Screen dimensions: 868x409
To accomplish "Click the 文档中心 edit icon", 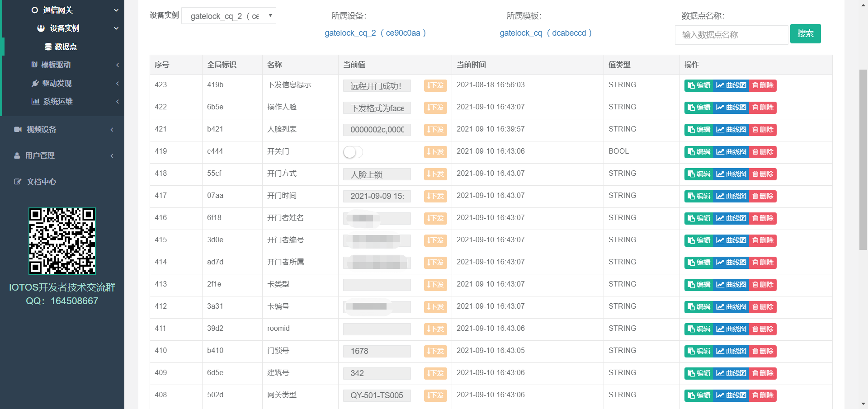I will 18,182.
